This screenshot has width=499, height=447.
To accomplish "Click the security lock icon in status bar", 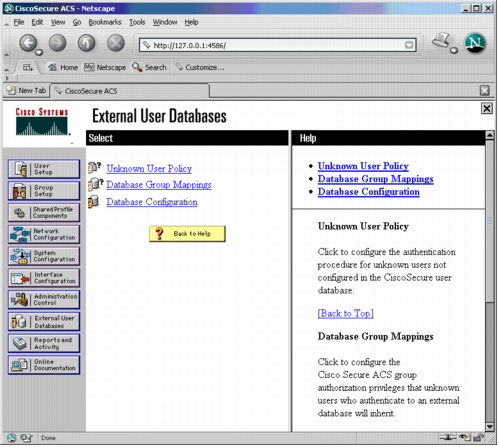I will click(x=479, y=438).
